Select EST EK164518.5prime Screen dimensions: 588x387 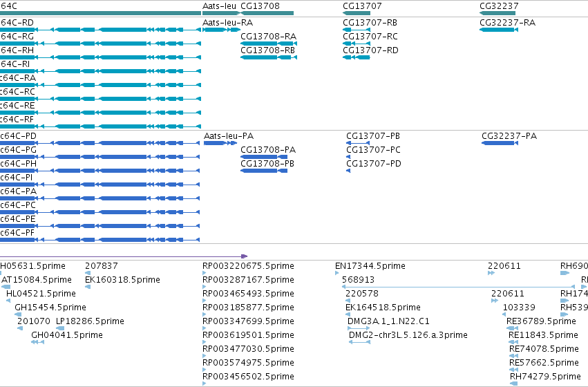[x=383, y=307]
